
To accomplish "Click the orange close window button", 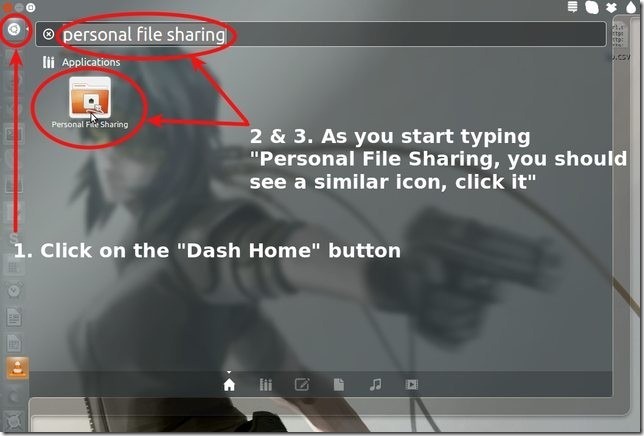I will tap(7, 7).
